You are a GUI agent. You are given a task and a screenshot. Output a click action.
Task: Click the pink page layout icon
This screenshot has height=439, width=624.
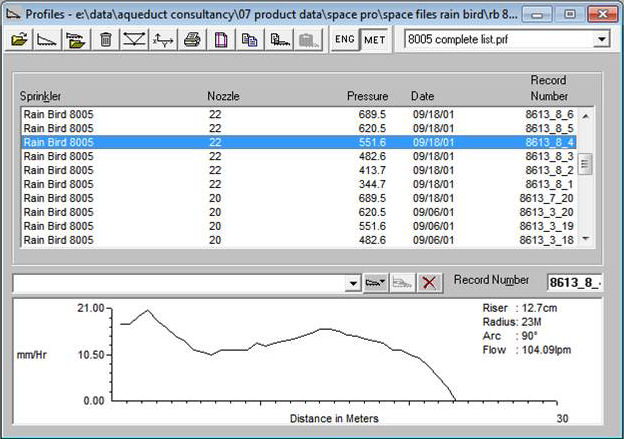pyautogui.click(x=221, y=39)
